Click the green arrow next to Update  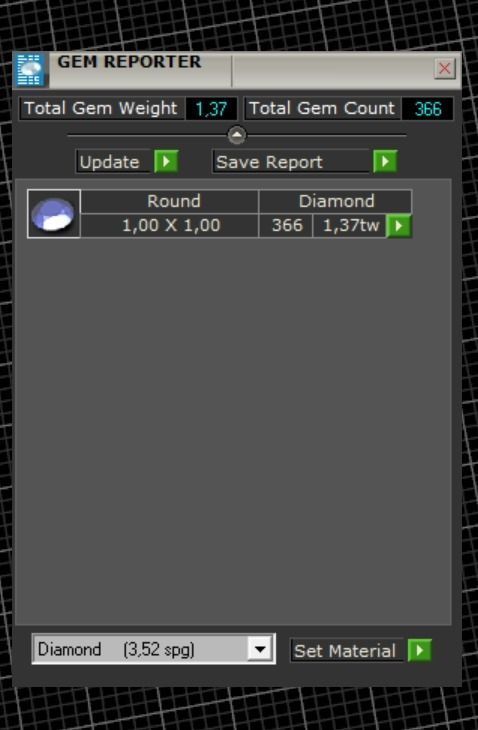pos(166,162)
